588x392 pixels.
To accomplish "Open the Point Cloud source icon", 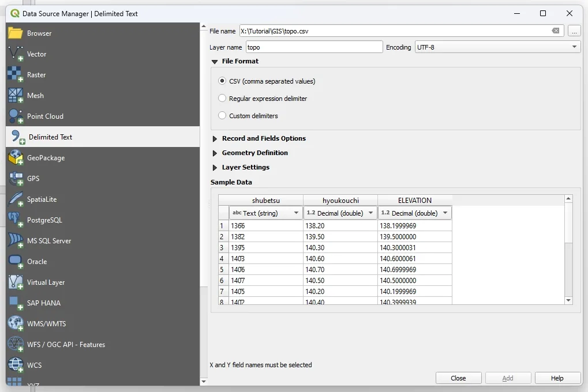I will [x=16, y=116].
